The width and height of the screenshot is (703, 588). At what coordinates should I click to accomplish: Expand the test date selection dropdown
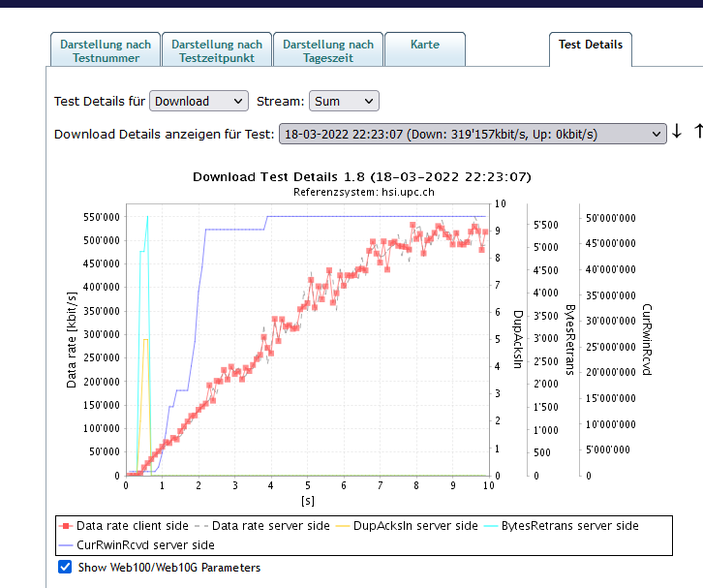472,134
